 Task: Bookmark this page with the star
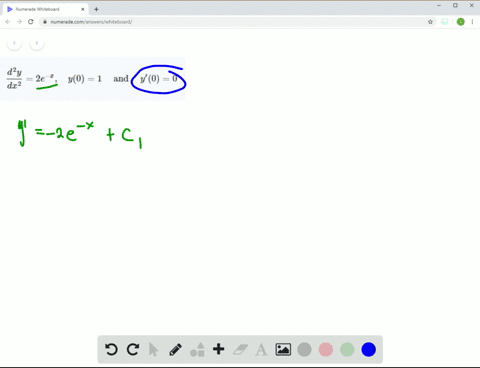[x=430, y=22]
